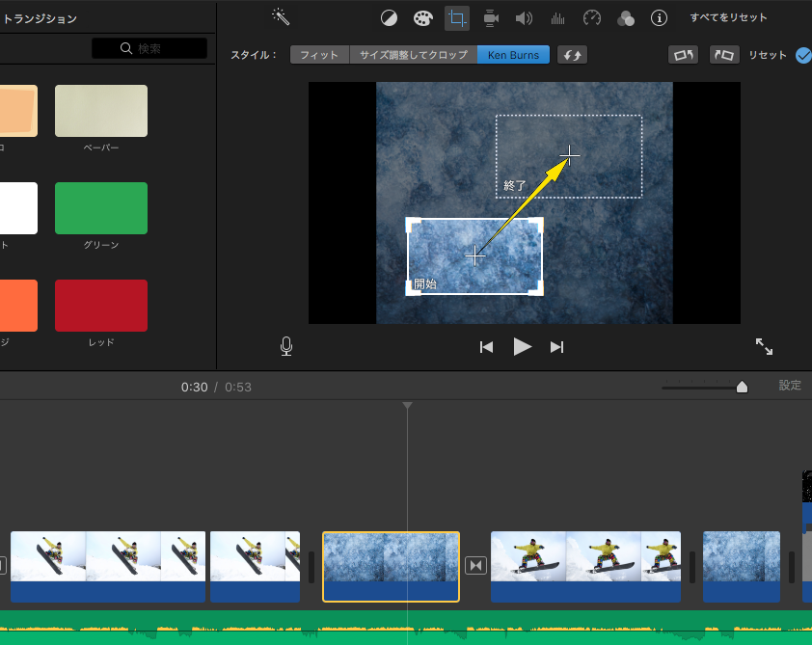Viewport: 812px width, 645px height.
Task: Enter fullscreen playback mode
Action: (x=764, y=346)
